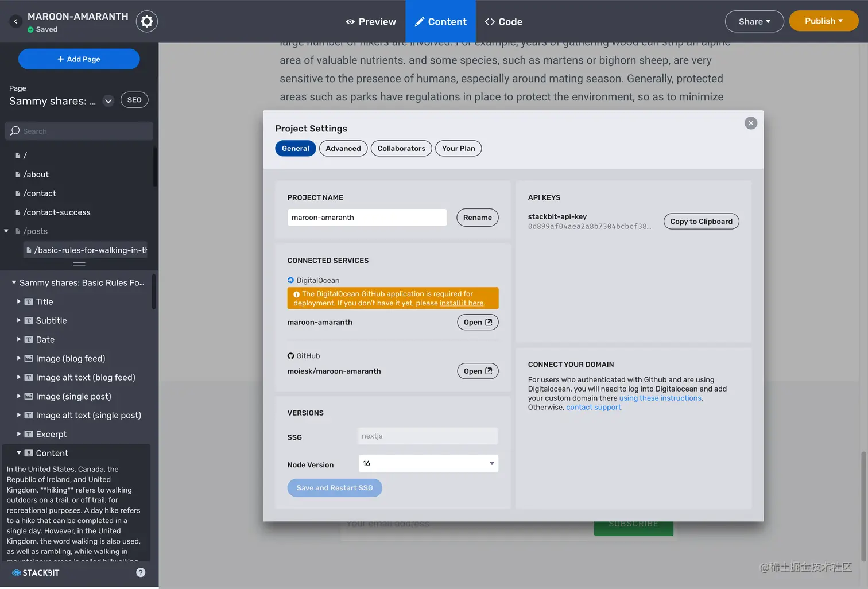Click the DigitalOcean service icon

[291, 280]
